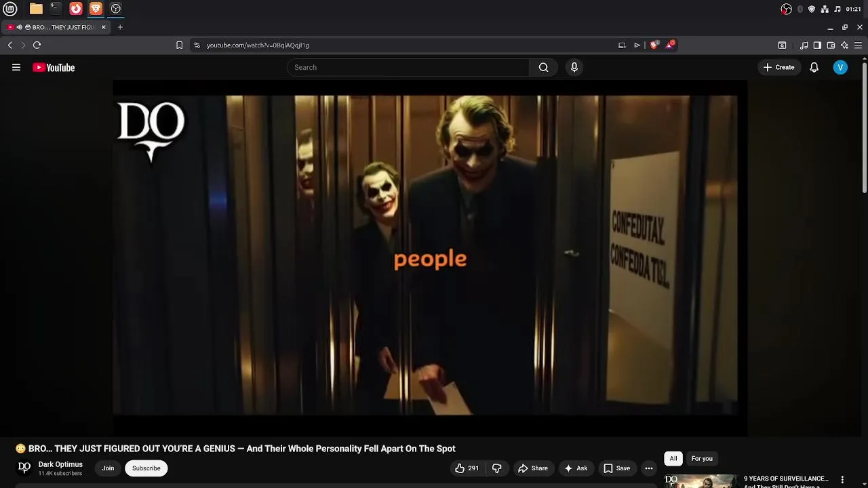Launch the Terminal from the panel
The image size is (868, 488).
[x=56, y=9]
